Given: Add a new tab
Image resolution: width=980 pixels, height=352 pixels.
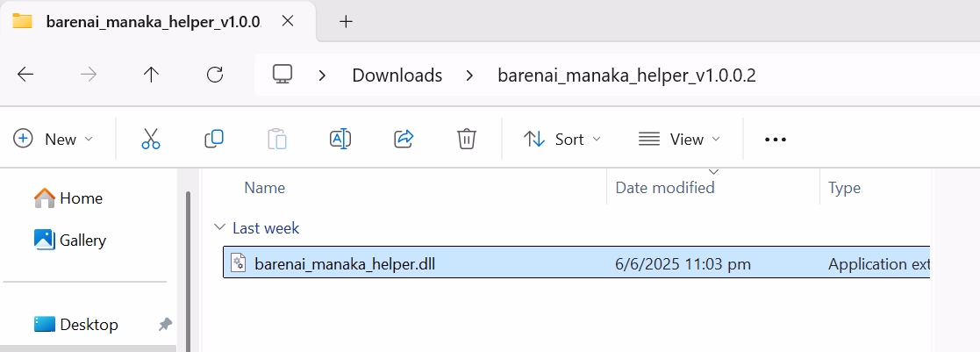Looking at the screenshot, I should click(x=346, y=21).
